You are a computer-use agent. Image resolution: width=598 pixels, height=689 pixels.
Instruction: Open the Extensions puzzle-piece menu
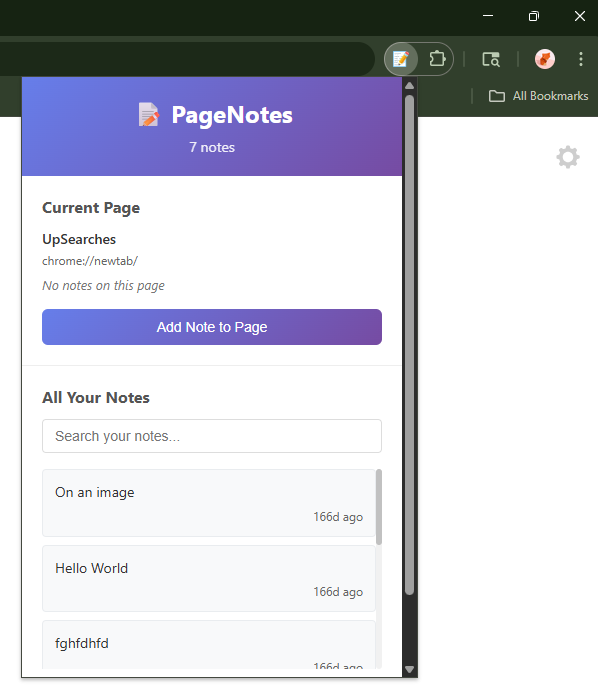click(437, 59)
